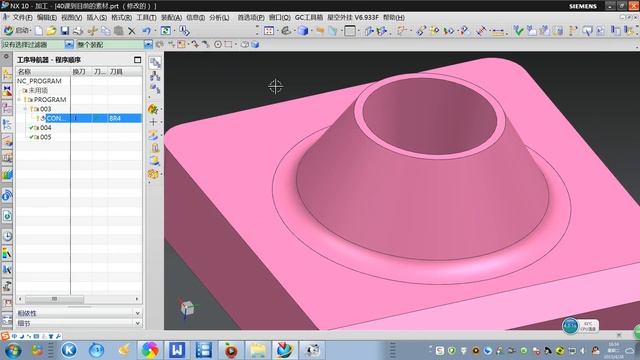Open the 编辑(E) menu
This screenshot has height=360, width=640.
tap(47, 18)
